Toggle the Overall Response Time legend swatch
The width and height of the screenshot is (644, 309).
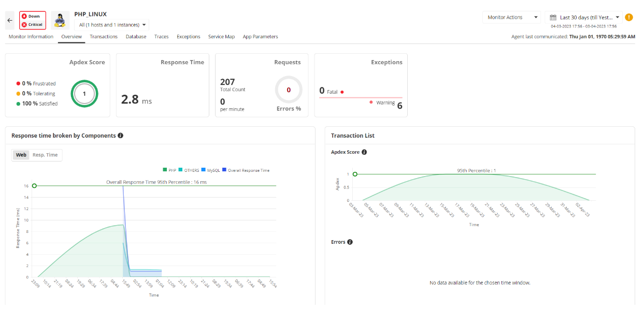(224, 170)
